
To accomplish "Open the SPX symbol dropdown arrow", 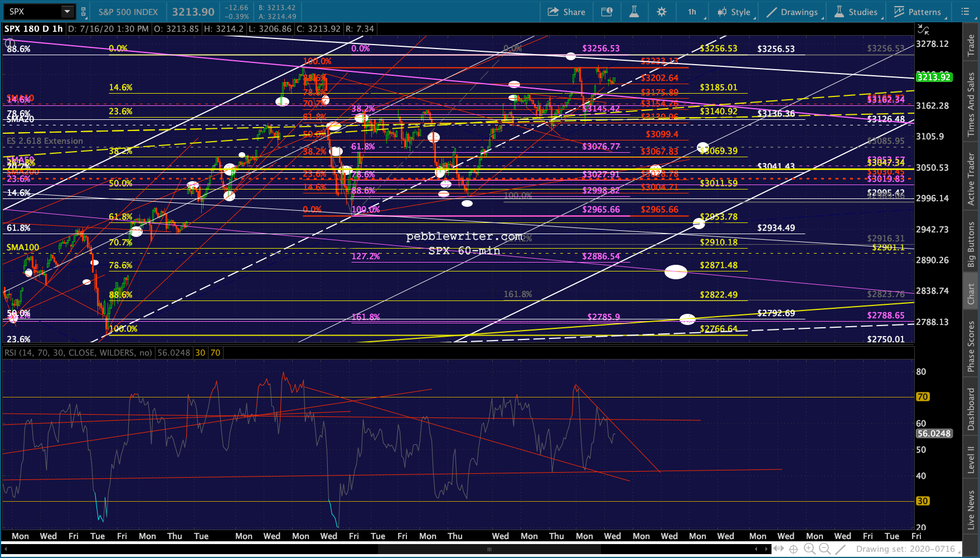I will [67, 11].
